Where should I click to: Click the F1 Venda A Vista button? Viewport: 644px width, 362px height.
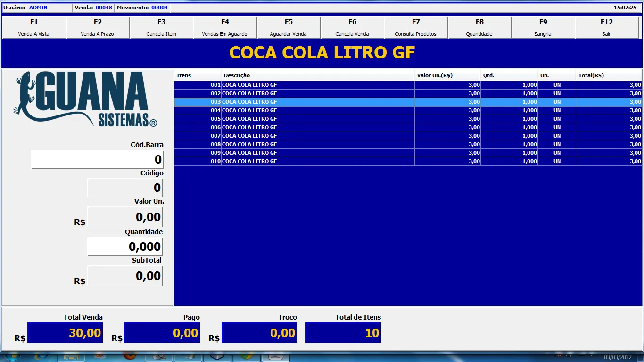click(x=34, y=28)
